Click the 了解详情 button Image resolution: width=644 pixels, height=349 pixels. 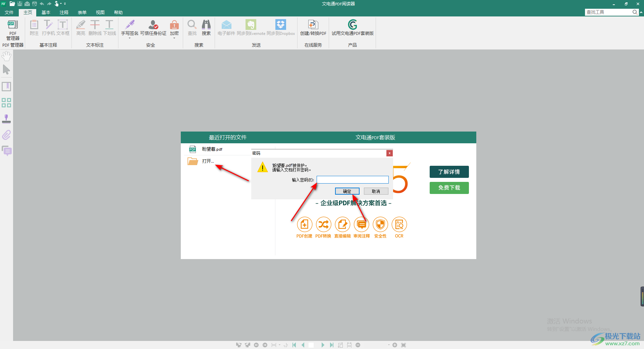point(449,172)
